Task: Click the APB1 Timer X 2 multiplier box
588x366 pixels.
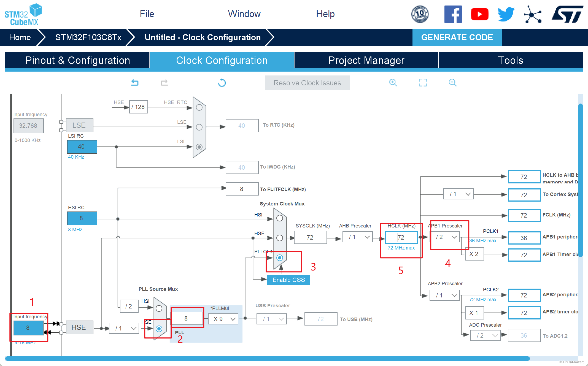Action: tap(474, 254)
